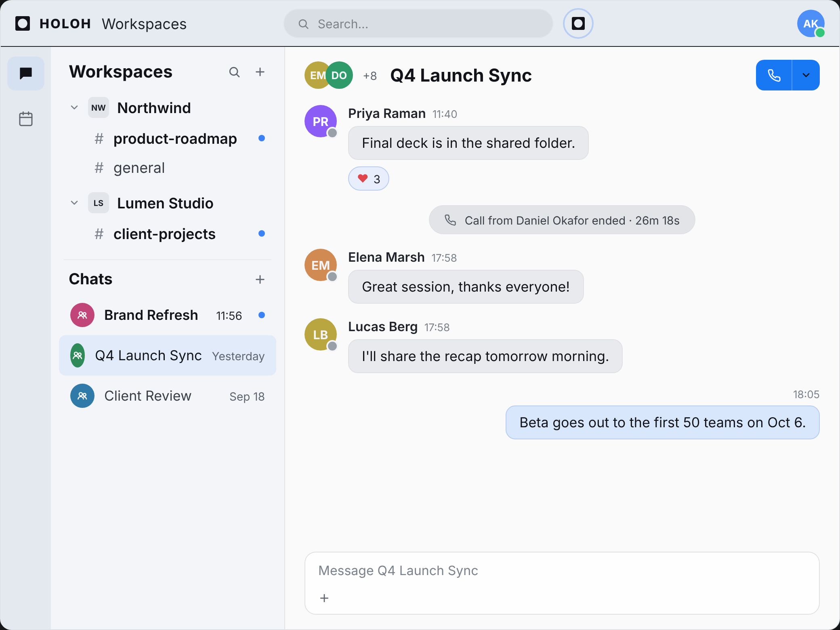This screenshot has width=840, height=630.
Task: Open the Client Review chat
Action: click(x=168, y=396)
